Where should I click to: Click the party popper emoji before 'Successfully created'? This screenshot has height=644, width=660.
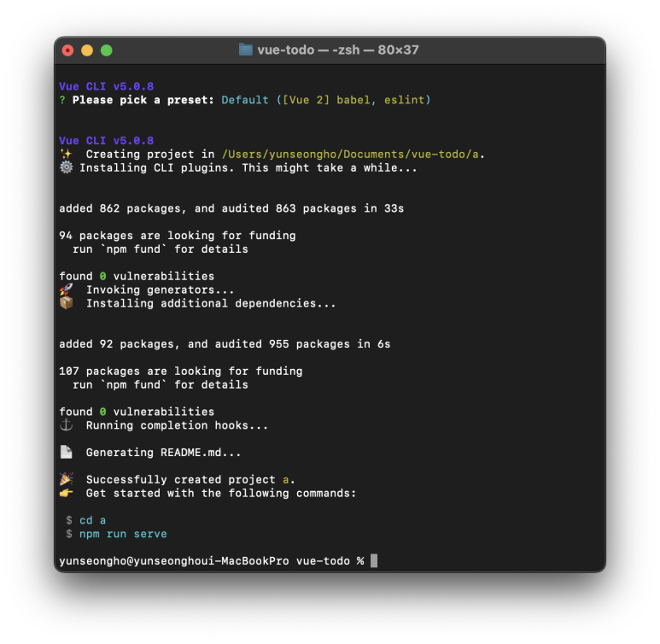[x=66, y=479]
